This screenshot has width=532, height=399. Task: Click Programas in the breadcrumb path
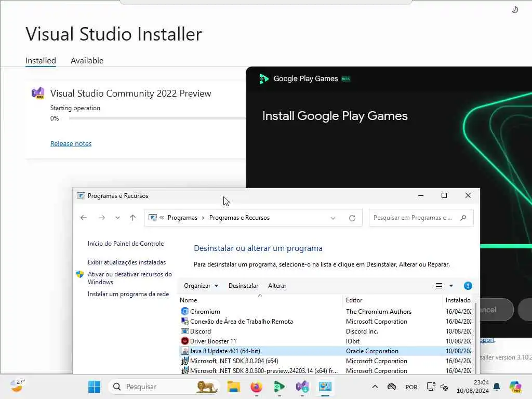tap(182, 218)
